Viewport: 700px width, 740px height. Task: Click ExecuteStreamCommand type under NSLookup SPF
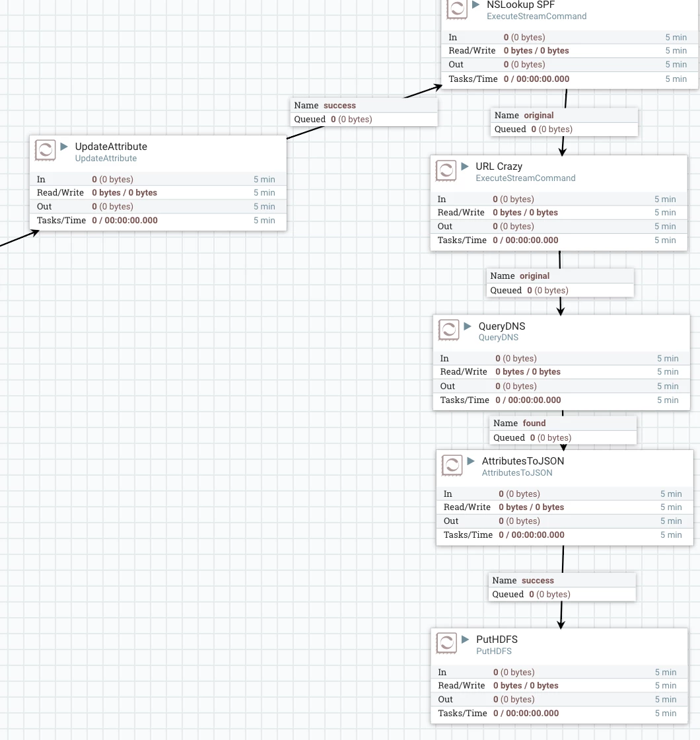tap(537, 16)
